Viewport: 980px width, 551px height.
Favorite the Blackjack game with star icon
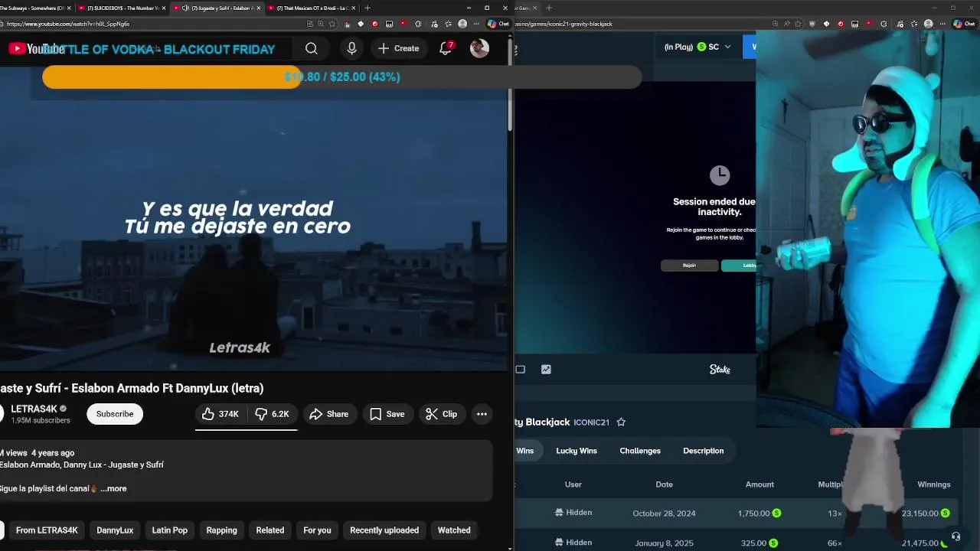click(621, 422)
